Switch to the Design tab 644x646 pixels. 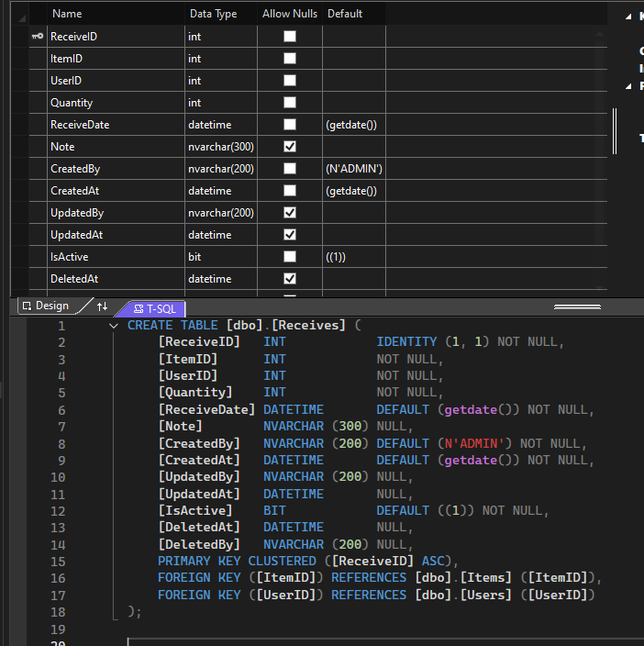click(45, 306)
